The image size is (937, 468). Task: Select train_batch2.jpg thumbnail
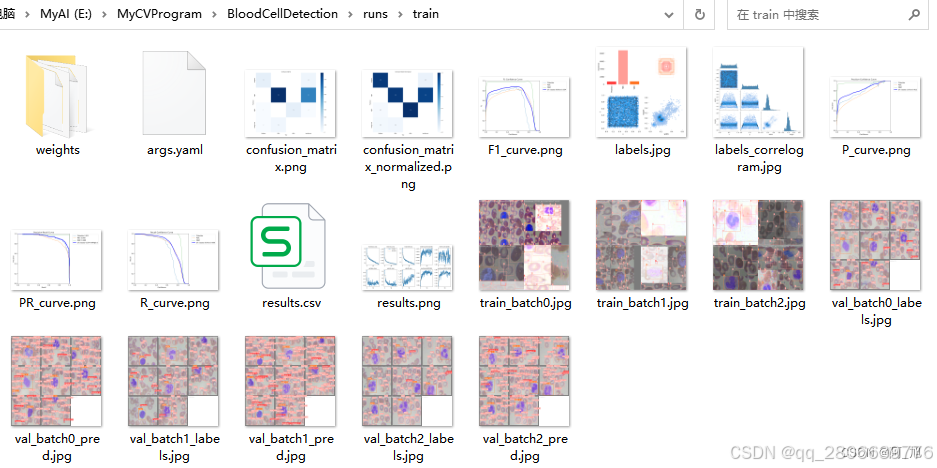click(758, 245)
